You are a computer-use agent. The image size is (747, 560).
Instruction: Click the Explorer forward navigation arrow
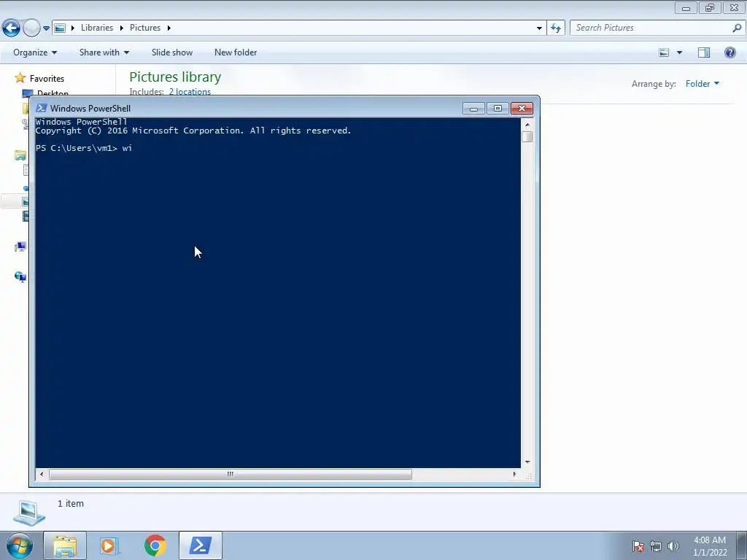[x=31, y=28]
